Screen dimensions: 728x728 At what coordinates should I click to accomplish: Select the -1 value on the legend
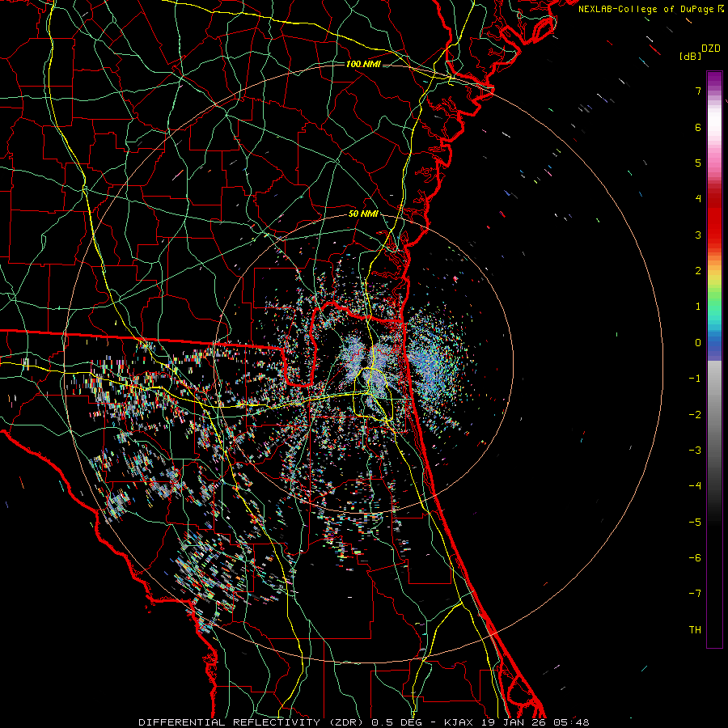click(695, 379)
